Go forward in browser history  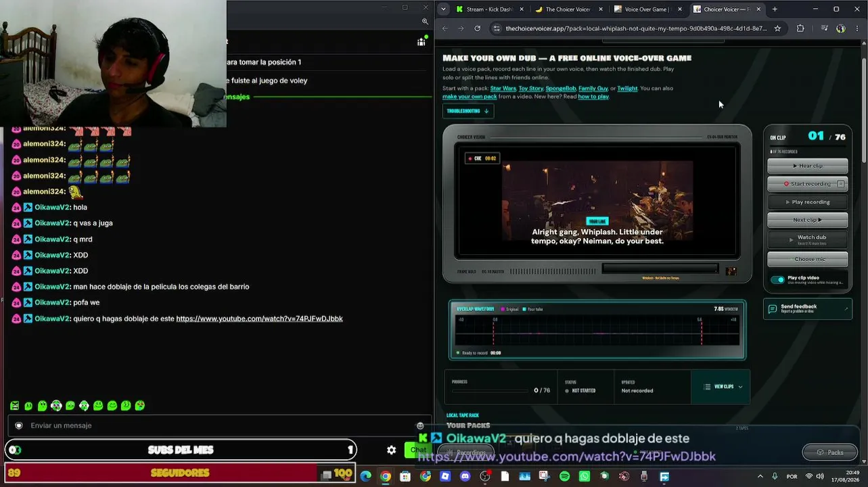click(x=461, y=28)
